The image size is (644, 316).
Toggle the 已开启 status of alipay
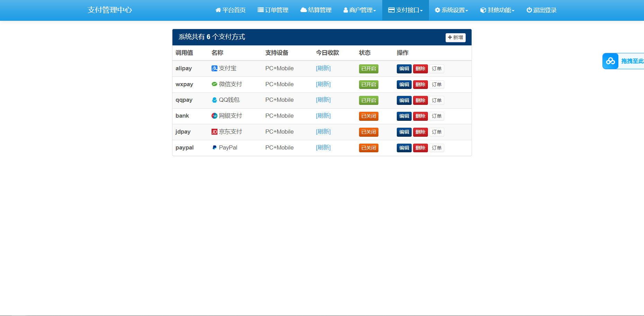[x=368, y=69]
